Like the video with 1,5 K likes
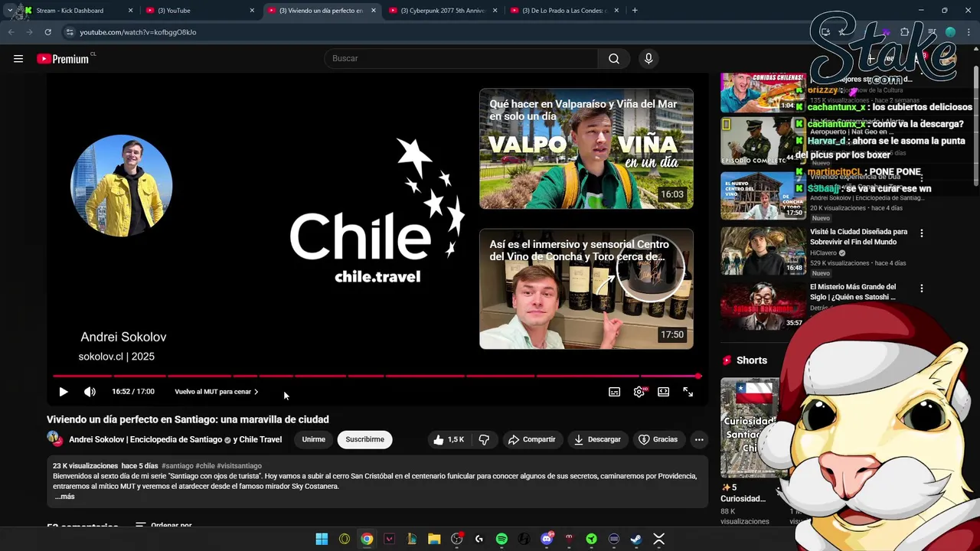980x551 pixels. pos(449,439)
